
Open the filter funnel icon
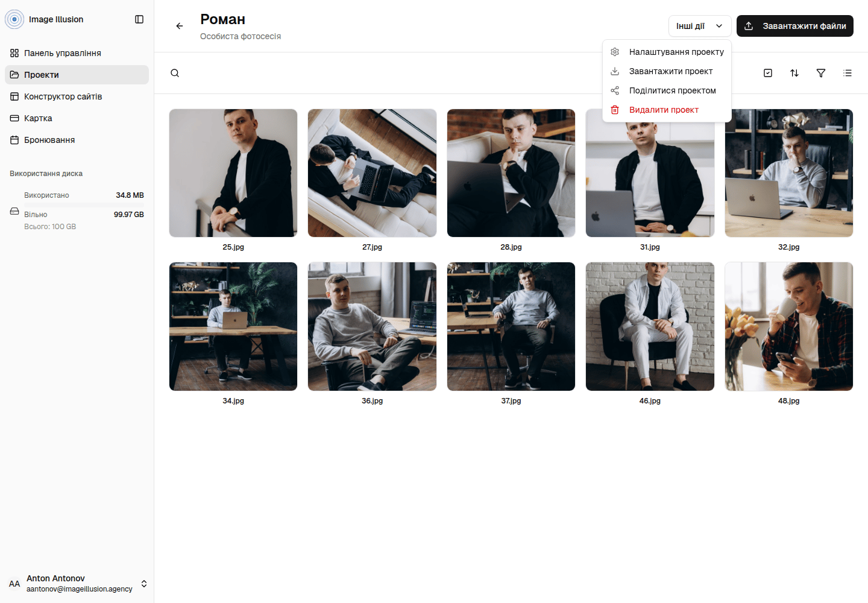pos(821,73)
